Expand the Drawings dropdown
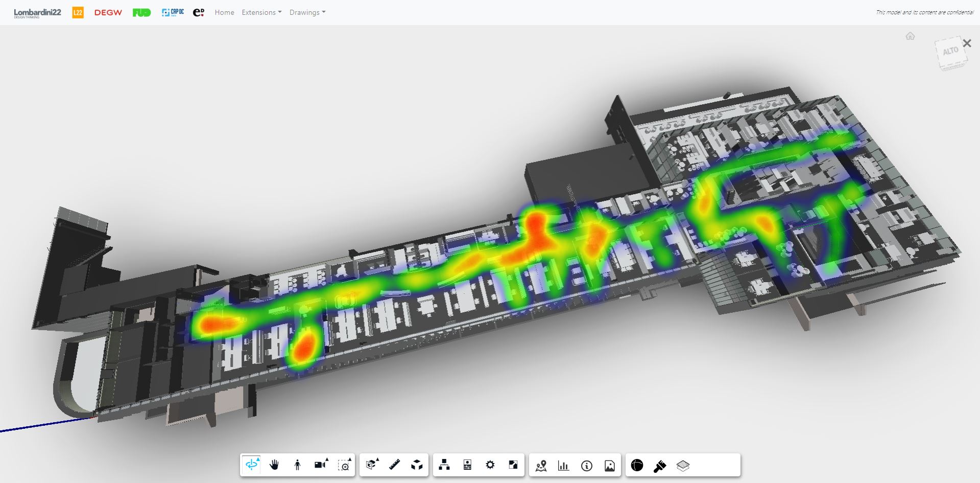The height and width of the screenshot is (483, 980). tap(307, 12)
